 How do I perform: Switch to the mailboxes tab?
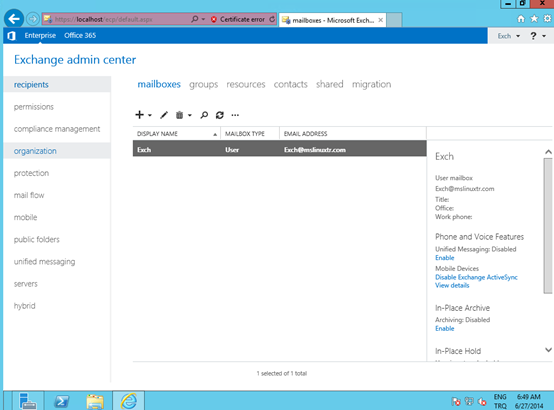tap(159, 84)
